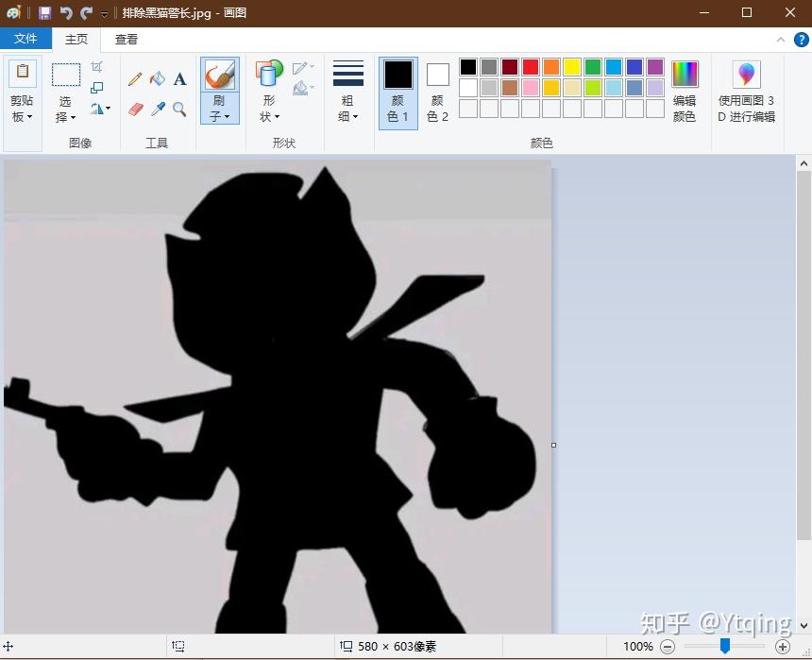The image size is (812, 660).
Task: Pick the black color swatch
Action: (468, 67)
